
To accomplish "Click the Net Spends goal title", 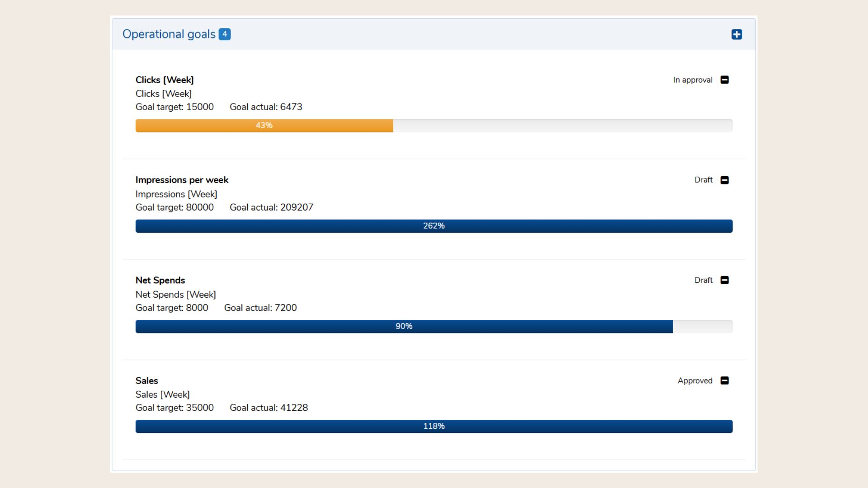I will point(160,280).
